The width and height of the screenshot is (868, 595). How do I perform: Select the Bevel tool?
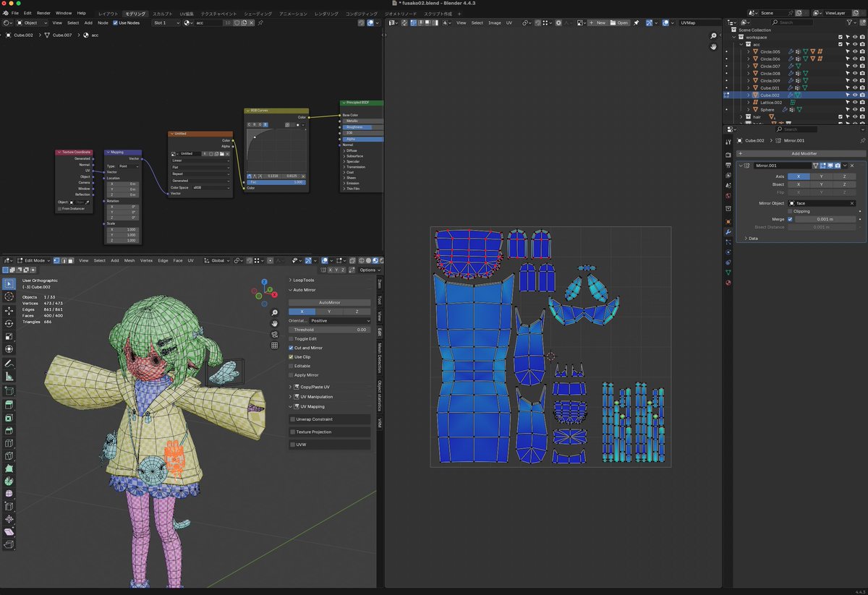(x=9, y=430)
